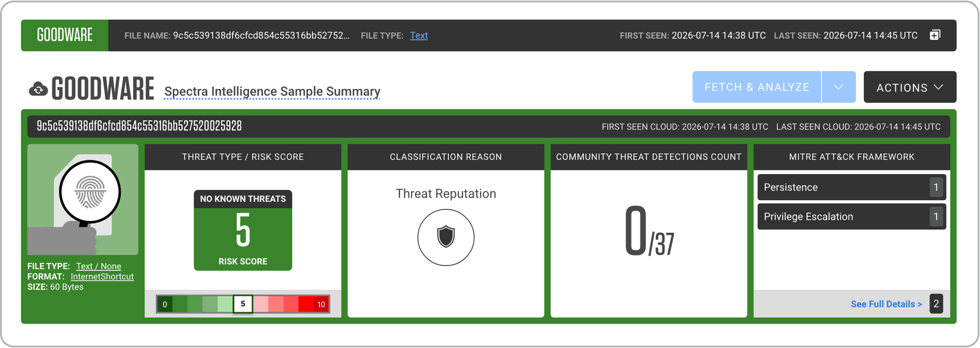This screenshot has width=980, height=348.
Task: Click the CLASSIFICATION REASON header
Action: [446, 157]
